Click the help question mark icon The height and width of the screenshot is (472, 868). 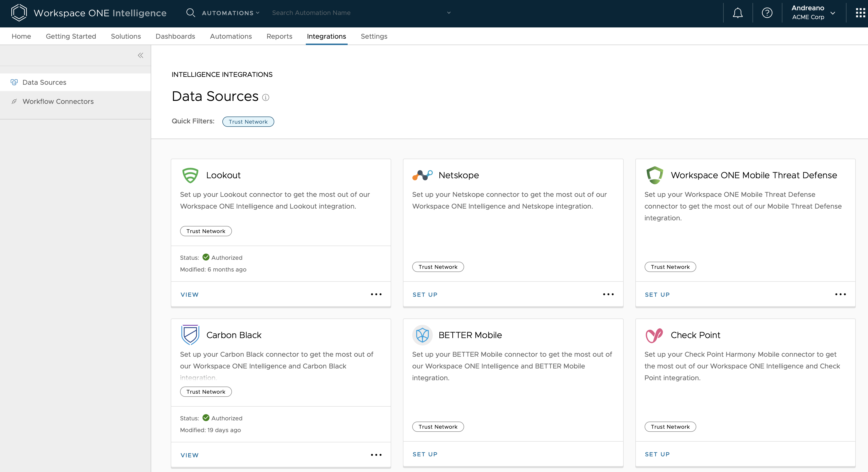pos(766,12)
